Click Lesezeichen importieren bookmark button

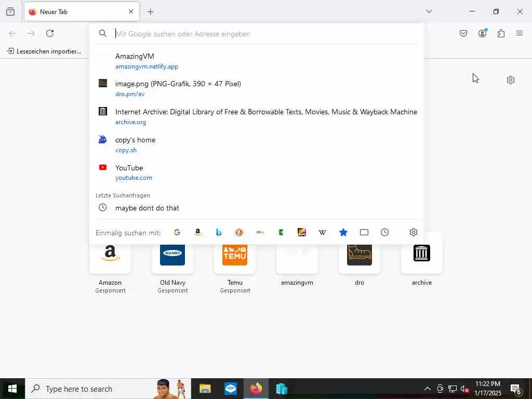click(x=44, y=51)
